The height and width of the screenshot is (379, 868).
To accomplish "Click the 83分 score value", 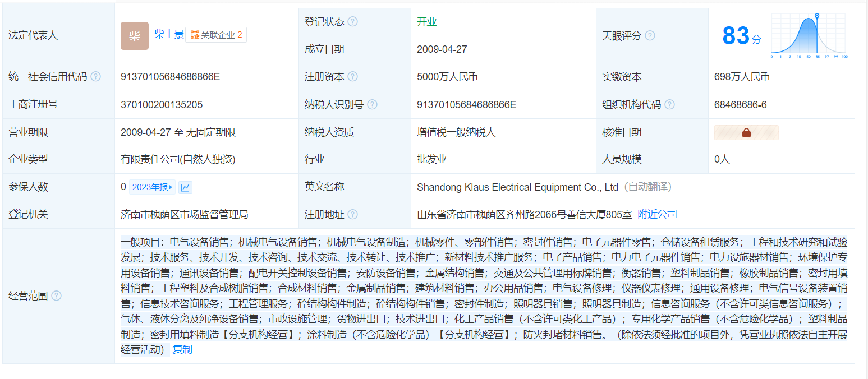I will tap(742, 36).
